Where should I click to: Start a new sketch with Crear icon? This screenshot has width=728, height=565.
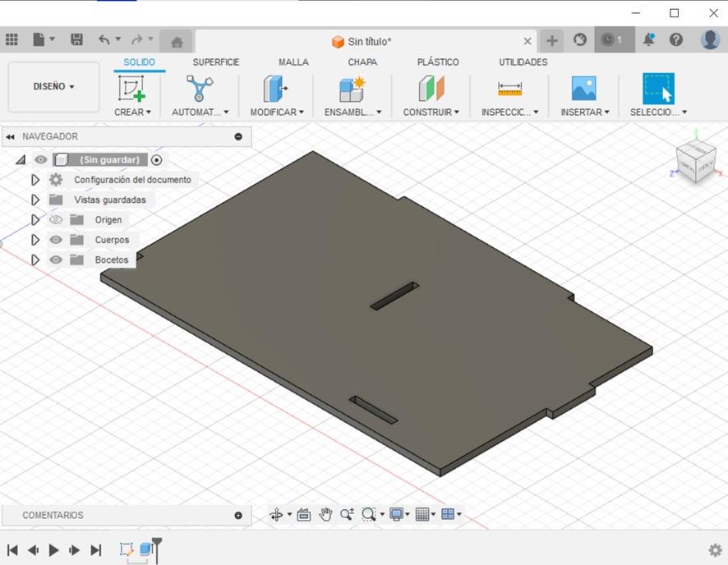tap(131, 88)
